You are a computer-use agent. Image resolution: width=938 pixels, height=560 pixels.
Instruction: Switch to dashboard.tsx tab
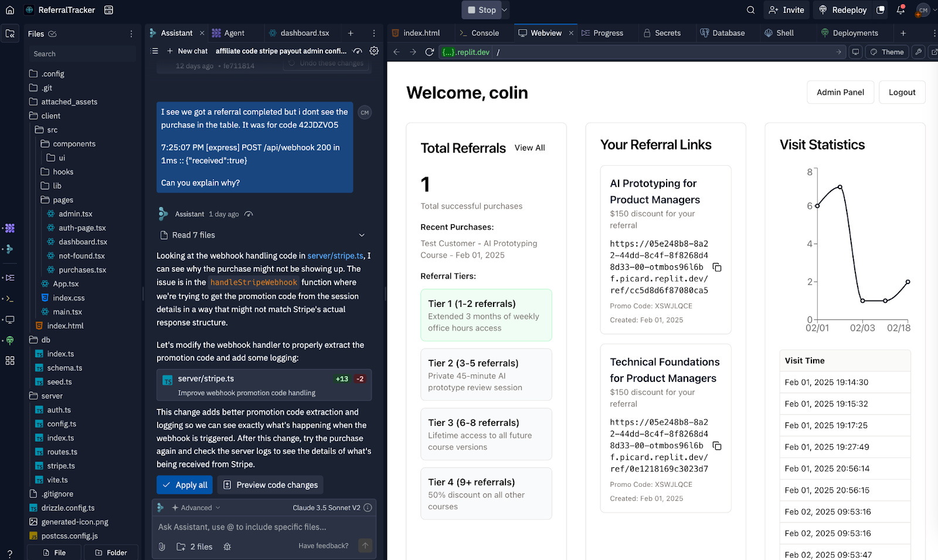click(x=300, y=33)
